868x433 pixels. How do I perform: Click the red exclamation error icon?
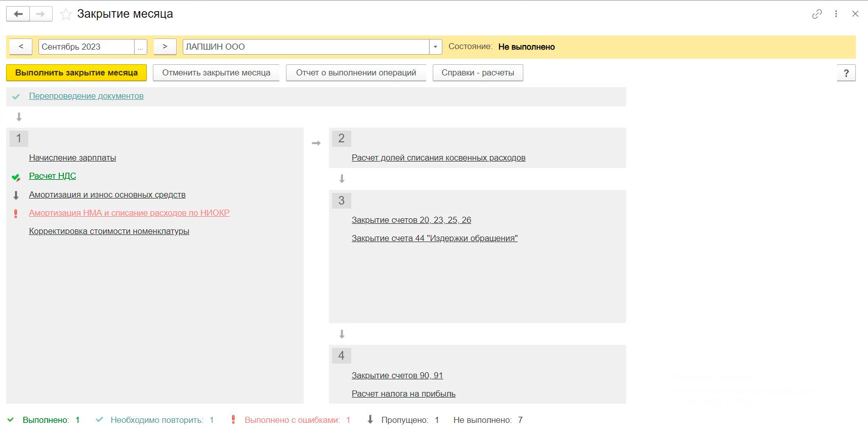coord(16,214)
